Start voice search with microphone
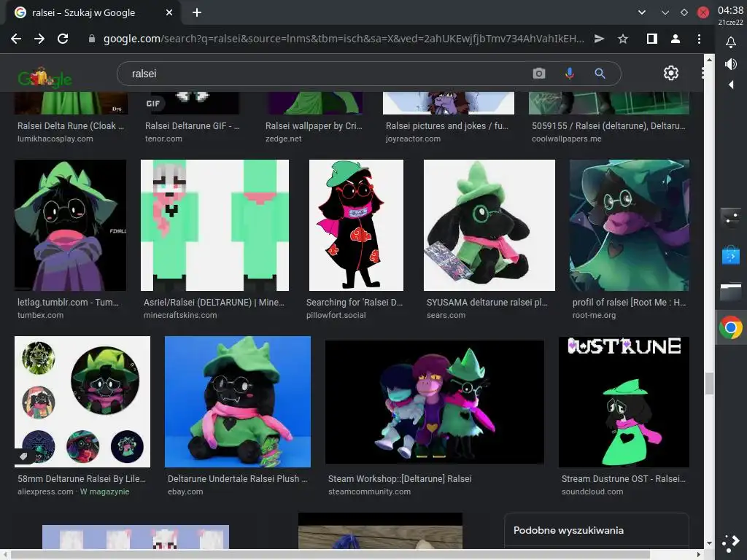The image size is (747, 560). click(x=569, y=74)
